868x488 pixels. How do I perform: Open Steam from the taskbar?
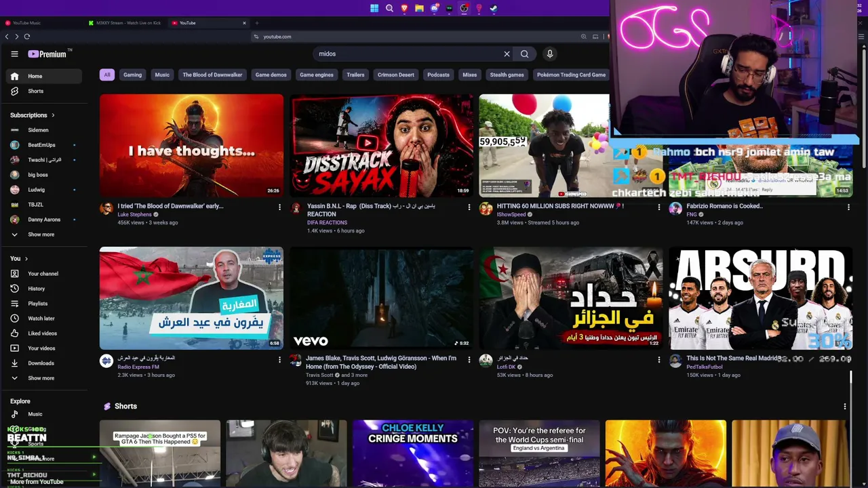(494, 8)
